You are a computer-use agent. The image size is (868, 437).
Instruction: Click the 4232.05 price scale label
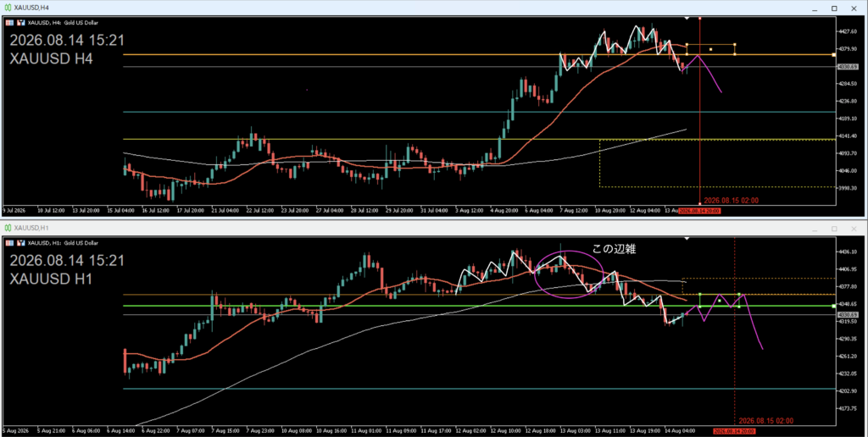(848, 373)
